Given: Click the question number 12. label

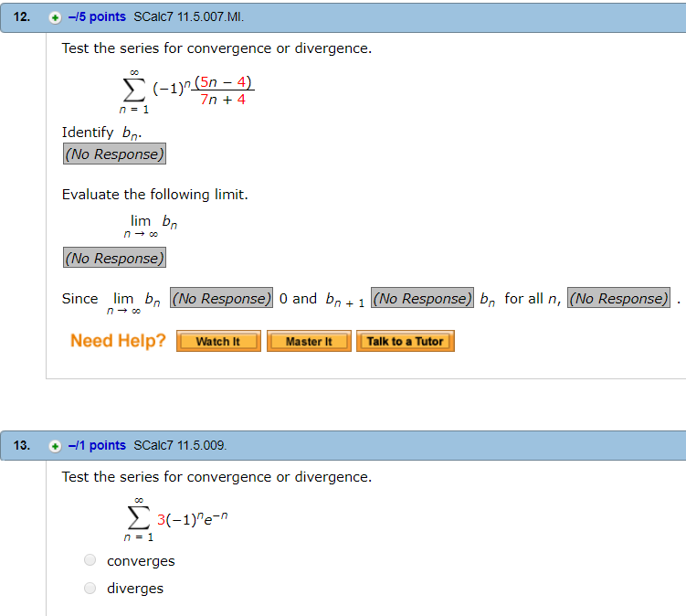Looking at the screenshot, I should tap(22, 17).
